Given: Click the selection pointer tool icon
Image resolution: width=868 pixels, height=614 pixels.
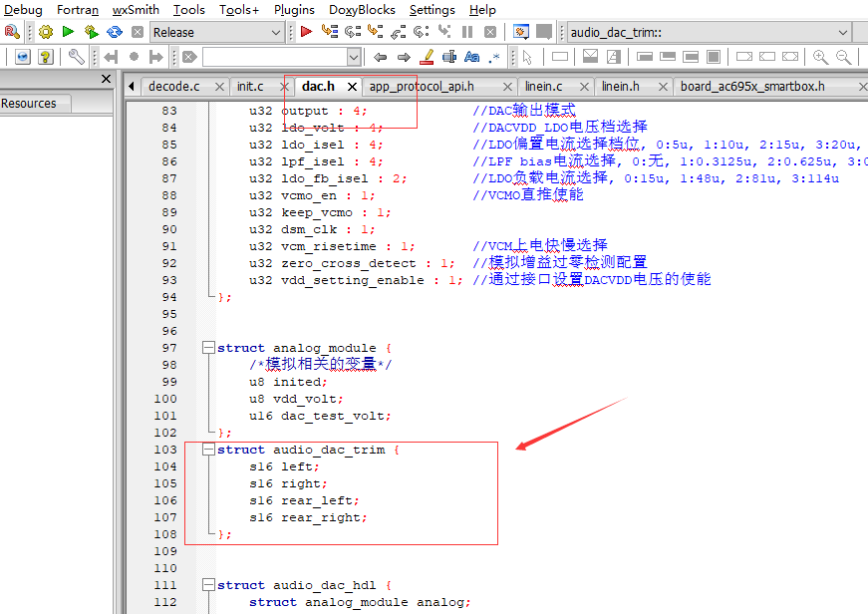Looking at the screenshot, I should point(526,57).
